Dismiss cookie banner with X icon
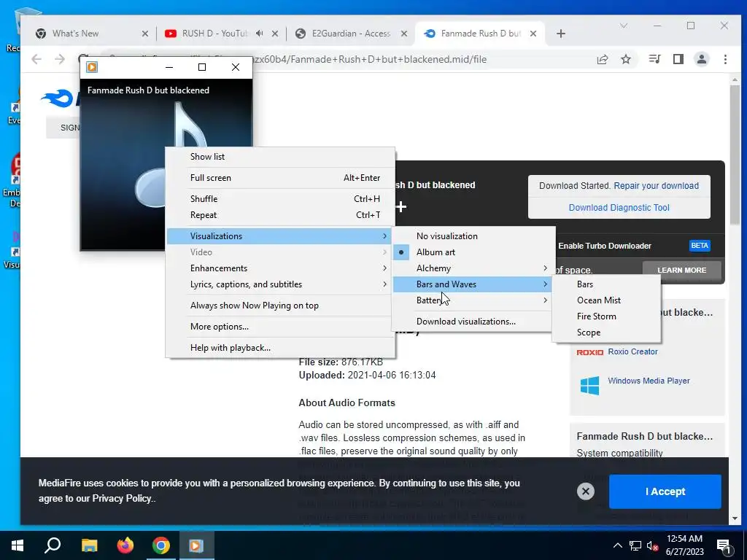Screen dimensions: 747x560 coord(586,491)
